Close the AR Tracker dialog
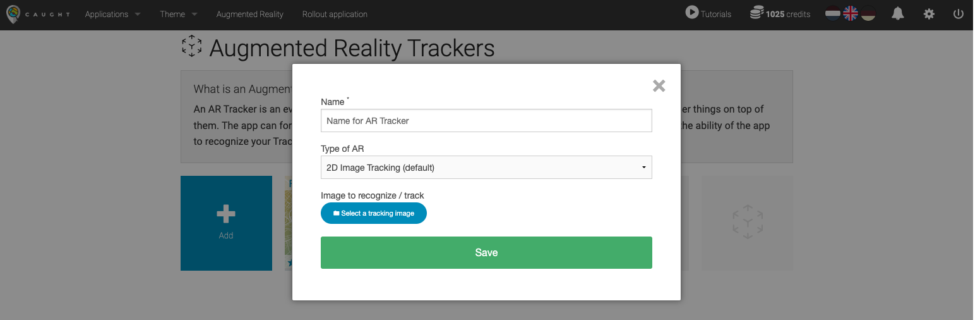This screenshot has height=320, width=980. point(659,86)
